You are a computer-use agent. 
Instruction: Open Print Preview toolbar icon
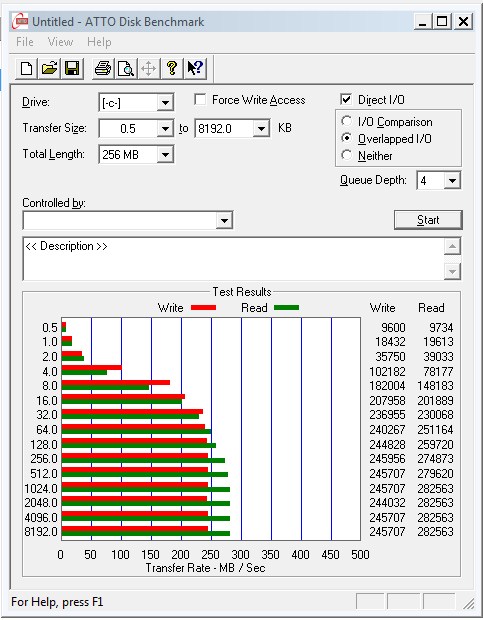(x=126, y=68)
